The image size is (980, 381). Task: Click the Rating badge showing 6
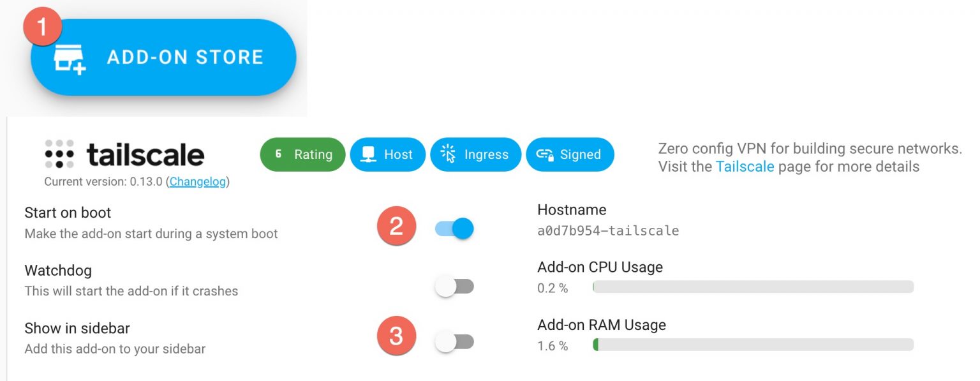click(x=302, y=154)
